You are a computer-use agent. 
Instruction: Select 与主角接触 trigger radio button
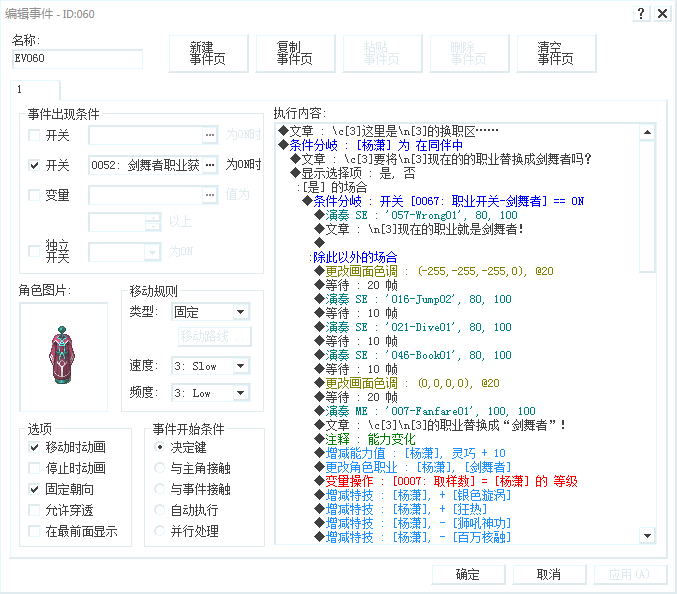(x=160, y=468)
